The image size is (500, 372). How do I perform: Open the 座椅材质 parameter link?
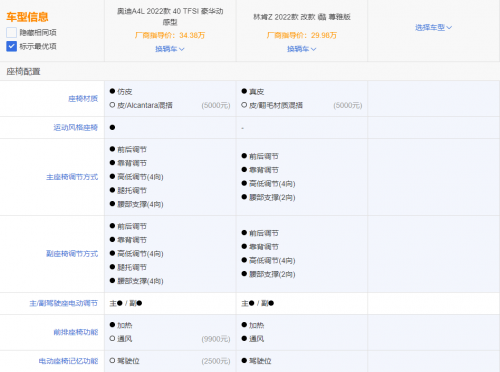click(83, 99)
